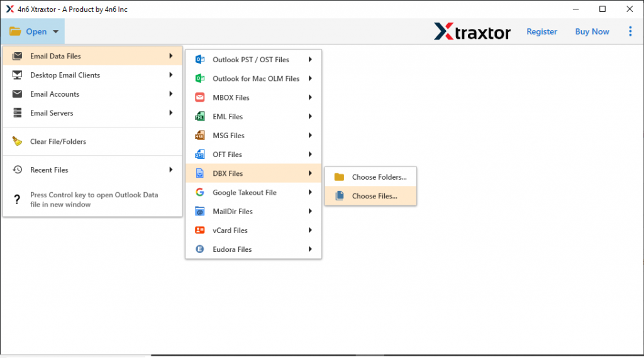
Task: Open the Register link
Action: tap(541, 31)
